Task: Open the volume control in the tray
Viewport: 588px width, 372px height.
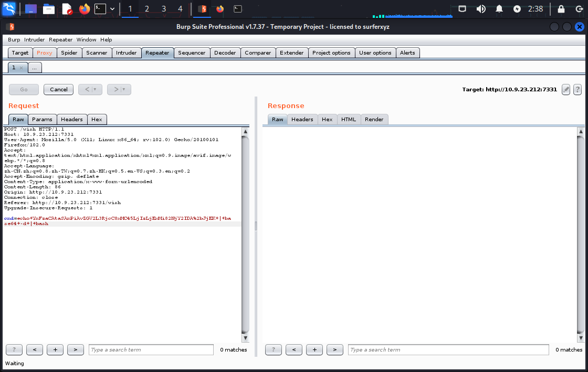Action: pyautogui.click(x=481, y=9)
